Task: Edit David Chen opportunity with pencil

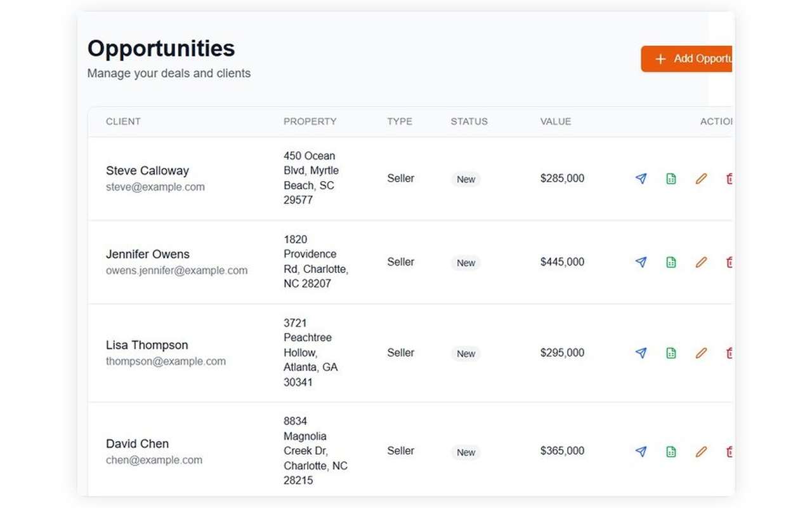Action: 701,451
